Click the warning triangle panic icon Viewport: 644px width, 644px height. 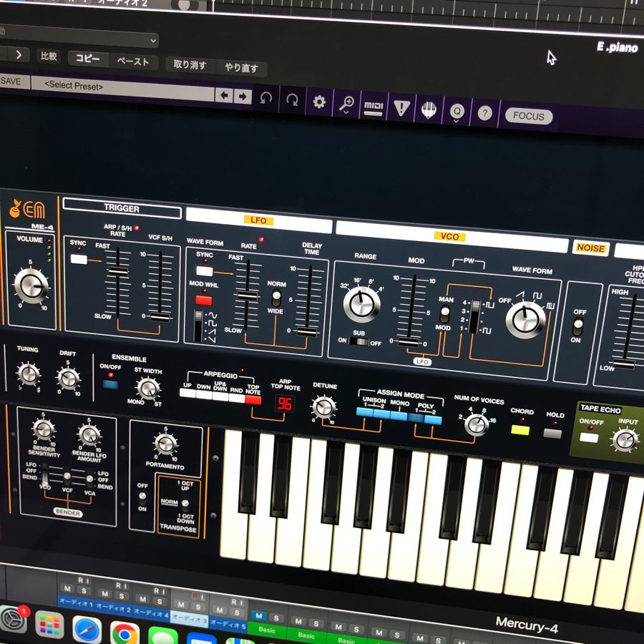click(401, 109)
